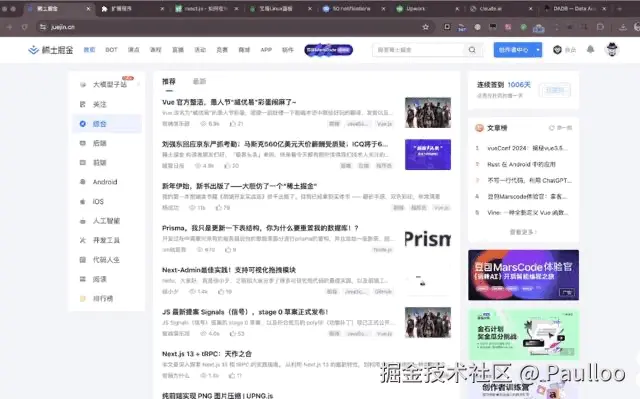The width and height of the screenshot is (640, 399).
Task: Open ranked article vueConf 2024 in 文章榜
Action: click(527, 148)
